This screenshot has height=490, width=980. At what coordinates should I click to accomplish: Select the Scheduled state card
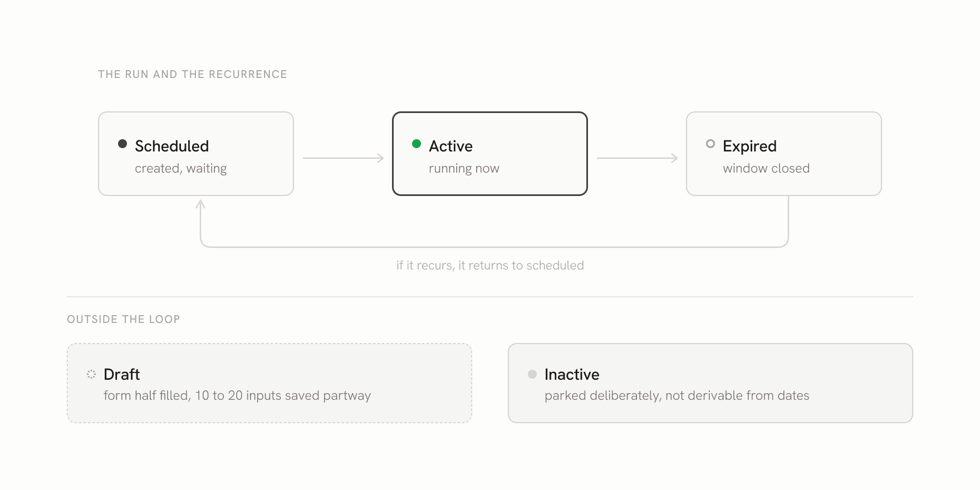pyautogui.click(x=196, y=154)
